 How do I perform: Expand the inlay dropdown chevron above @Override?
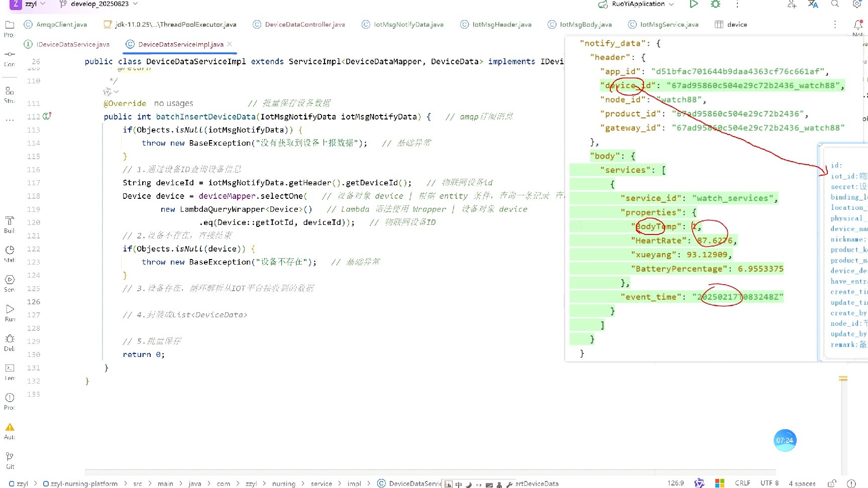117,92
